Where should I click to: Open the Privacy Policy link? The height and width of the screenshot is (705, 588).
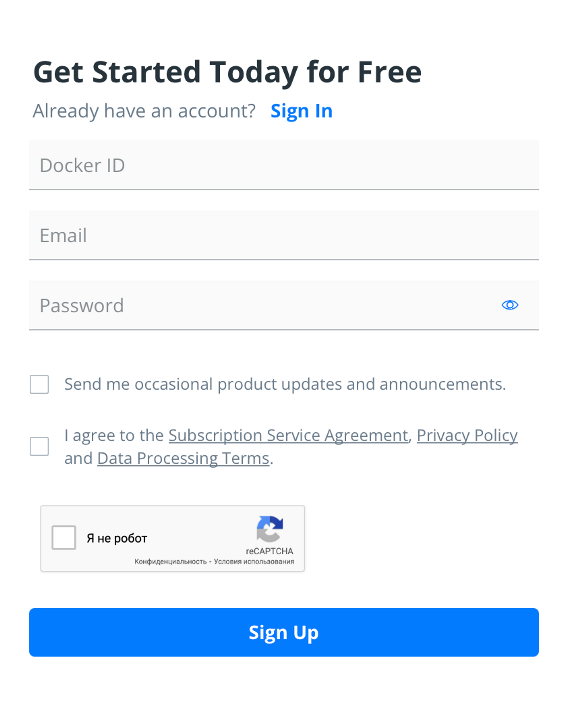467,436
